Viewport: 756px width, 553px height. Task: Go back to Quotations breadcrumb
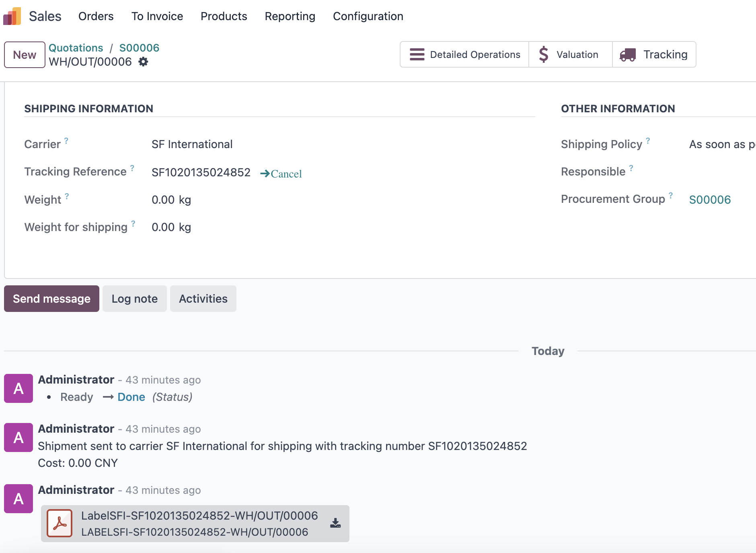pos(76,48)
